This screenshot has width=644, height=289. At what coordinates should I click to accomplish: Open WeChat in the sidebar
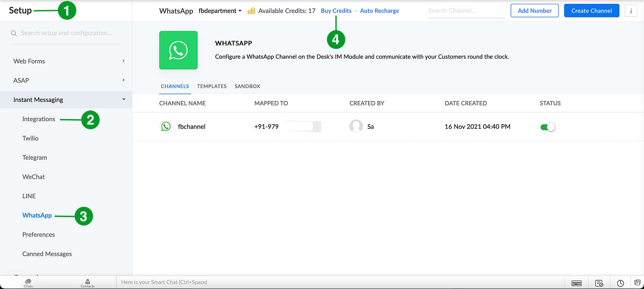click(x=33, y=177)
